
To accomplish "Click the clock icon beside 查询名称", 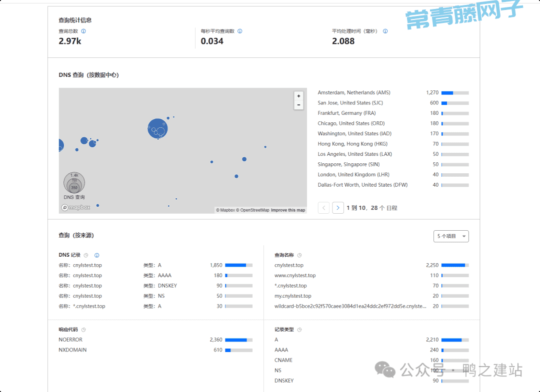I will (x=299, y=255).
